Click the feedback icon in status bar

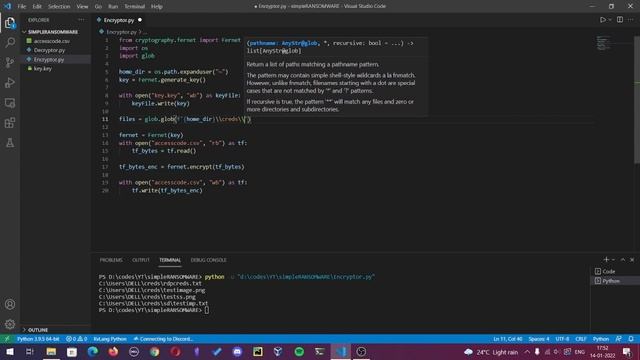click(619, 339)
